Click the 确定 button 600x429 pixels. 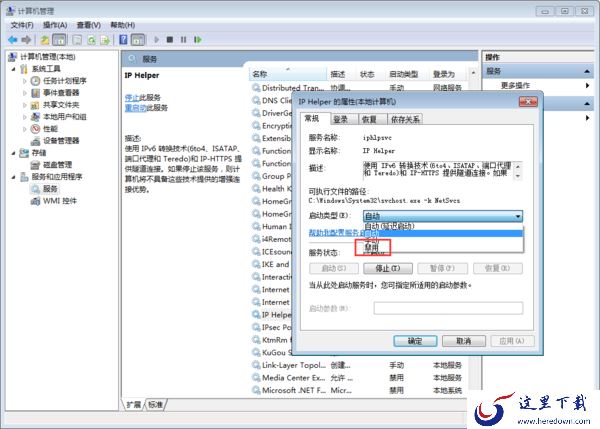(415, 341)
